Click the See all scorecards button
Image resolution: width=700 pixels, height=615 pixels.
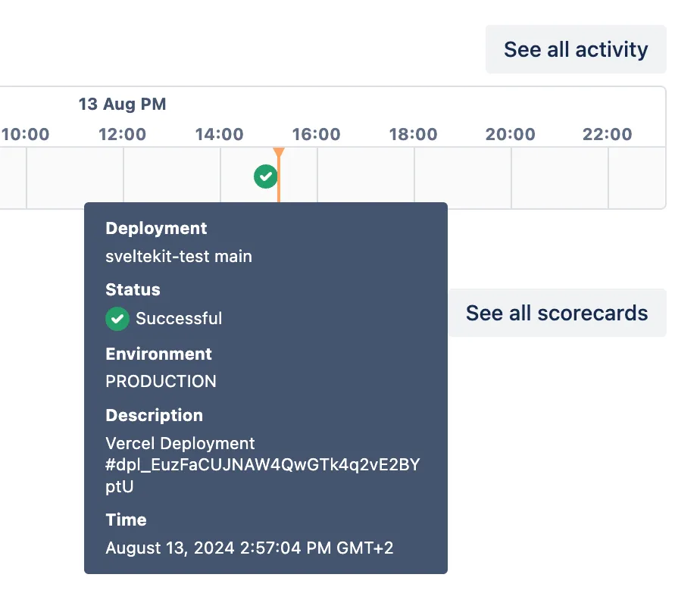pyautogui.click(x=557, y=313)
